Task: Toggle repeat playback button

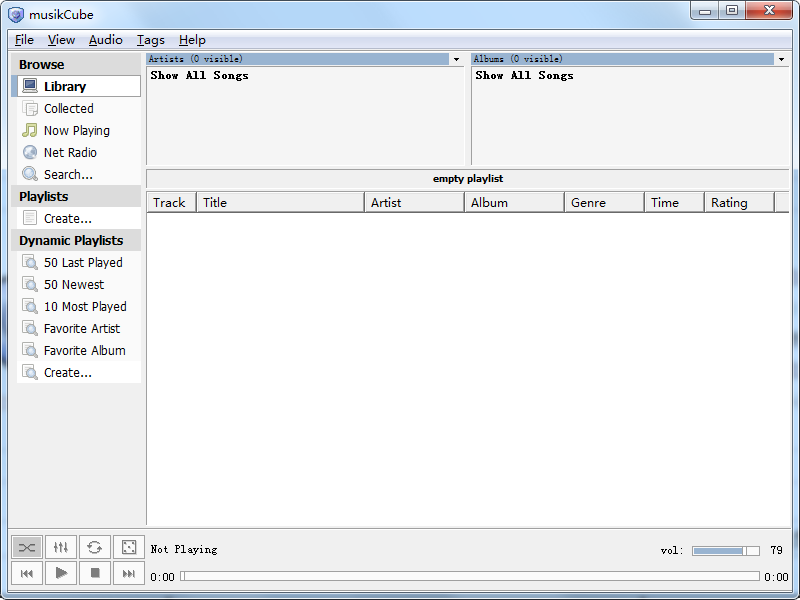Action: (94, 547)
